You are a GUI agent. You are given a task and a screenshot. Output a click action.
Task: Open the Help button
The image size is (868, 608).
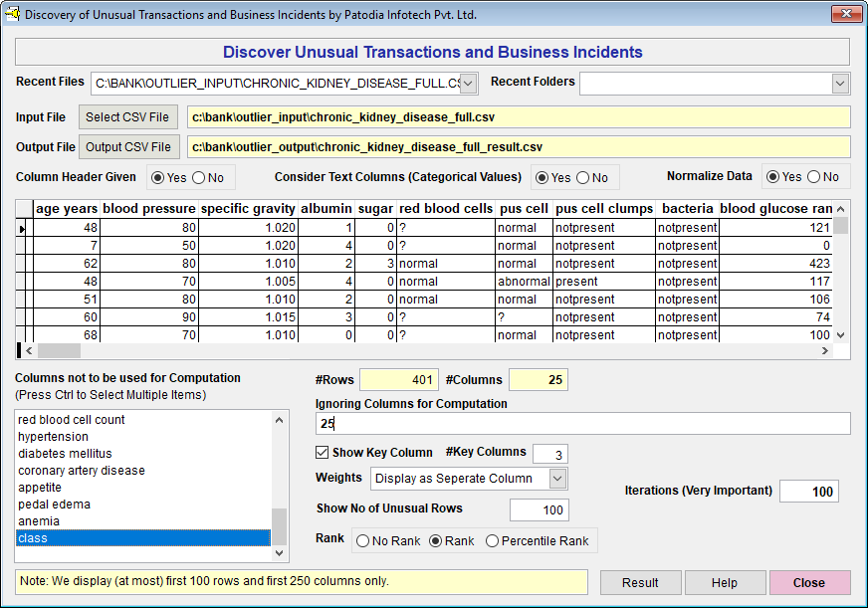click(x=725, y=583)
